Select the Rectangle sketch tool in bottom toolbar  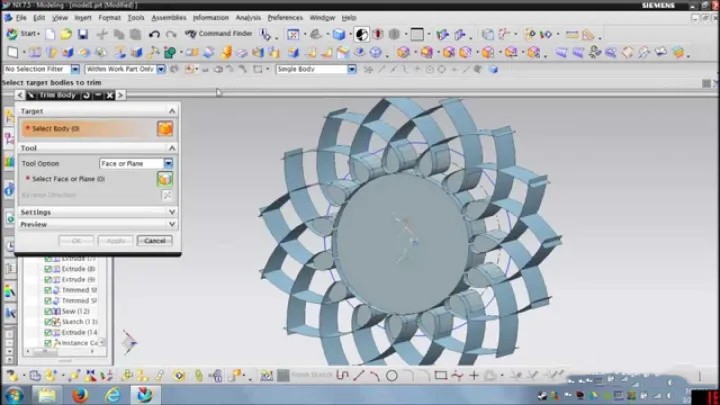click(441, 376)
